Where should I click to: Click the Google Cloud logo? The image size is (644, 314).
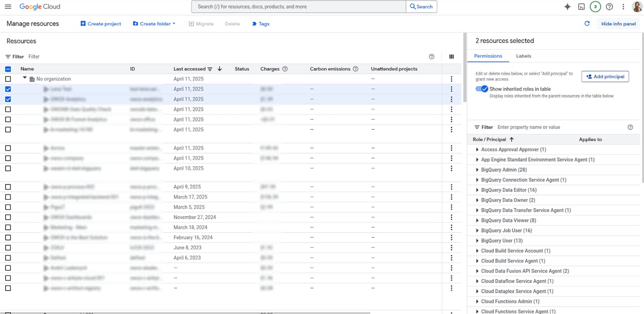click(x=40, y=7)
